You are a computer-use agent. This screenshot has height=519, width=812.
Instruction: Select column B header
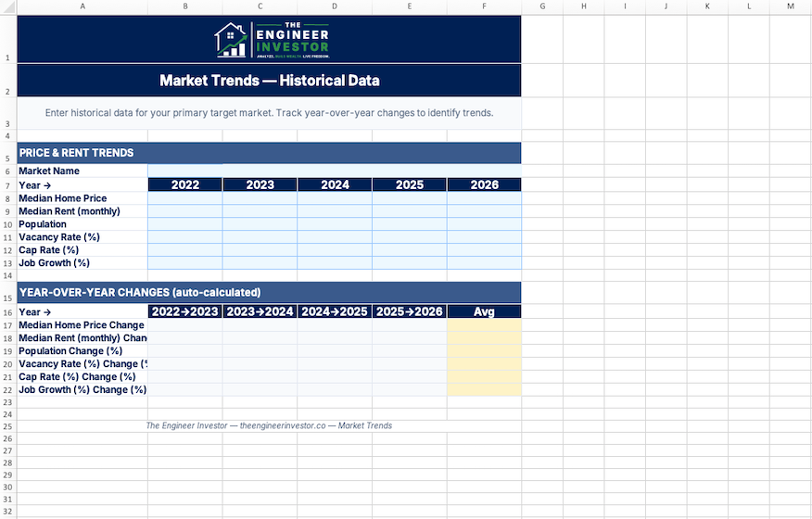pyautogui.click(x=184, y=6)
